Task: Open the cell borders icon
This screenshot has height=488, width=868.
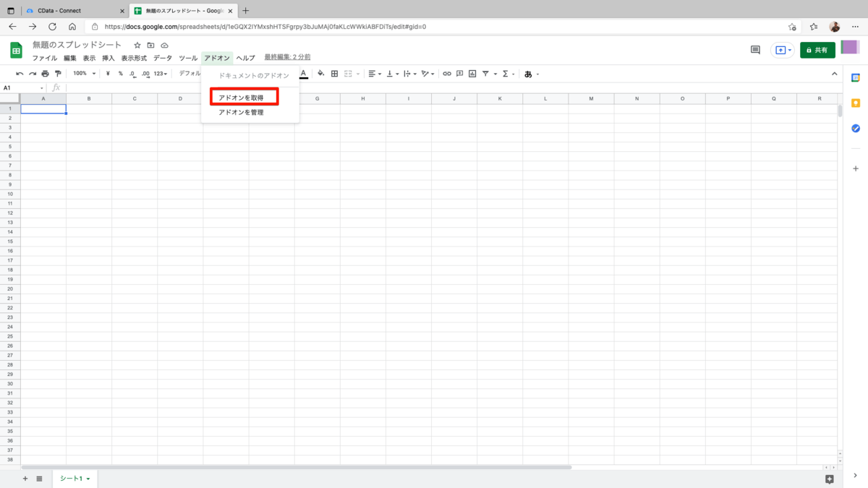Action: click(x=334, y=74)
